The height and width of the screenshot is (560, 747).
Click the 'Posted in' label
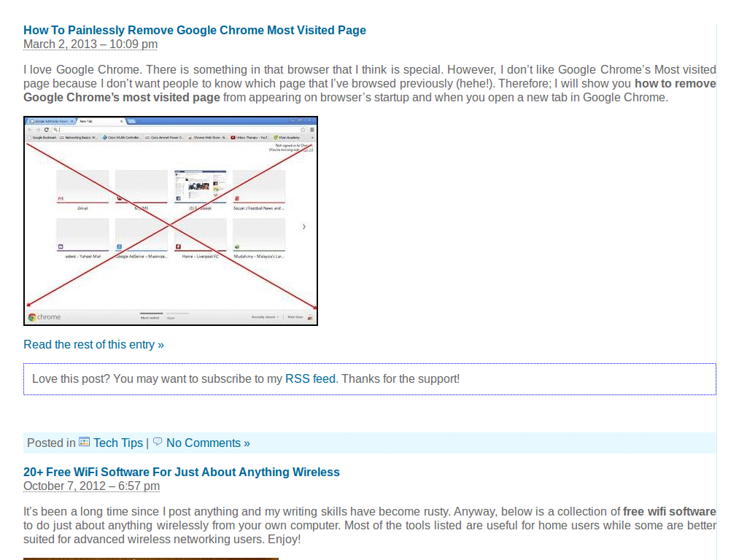pos(51,443)
